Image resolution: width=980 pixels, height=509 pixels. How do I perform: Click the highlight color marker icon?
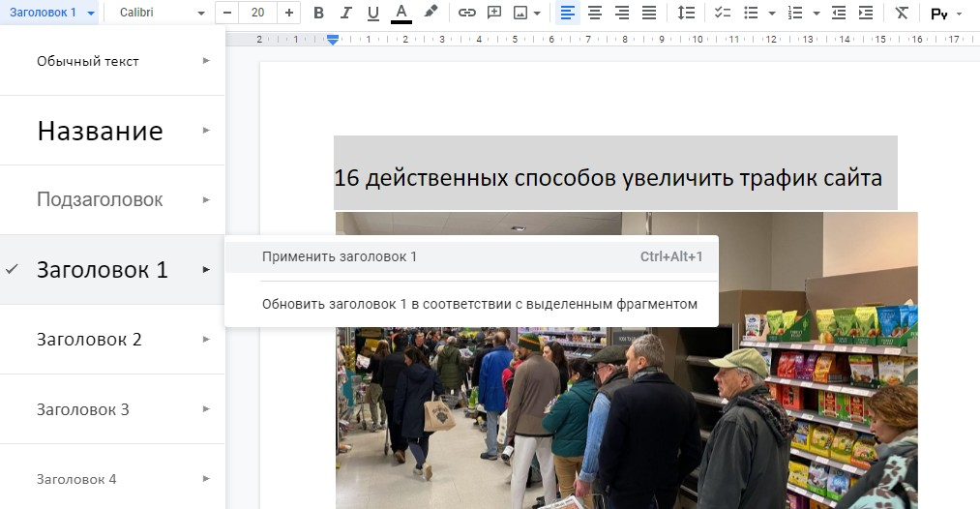[x=431, y=14]
